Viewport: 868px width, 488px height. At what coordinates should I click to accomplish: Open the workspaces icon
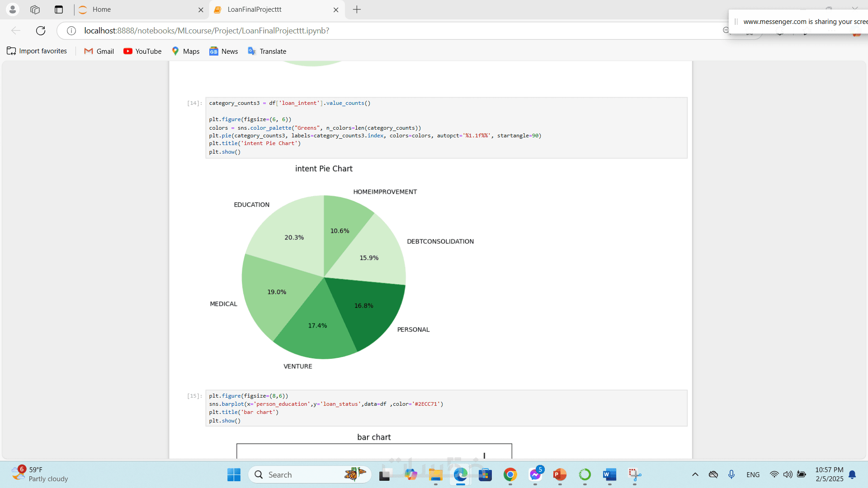pos(35,9)
